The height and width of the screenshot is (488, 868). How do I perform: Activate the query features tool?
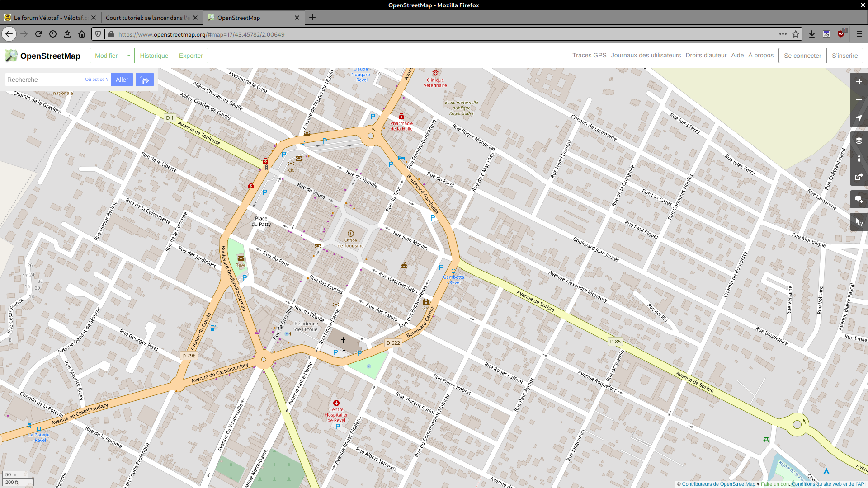coord(859,222)
